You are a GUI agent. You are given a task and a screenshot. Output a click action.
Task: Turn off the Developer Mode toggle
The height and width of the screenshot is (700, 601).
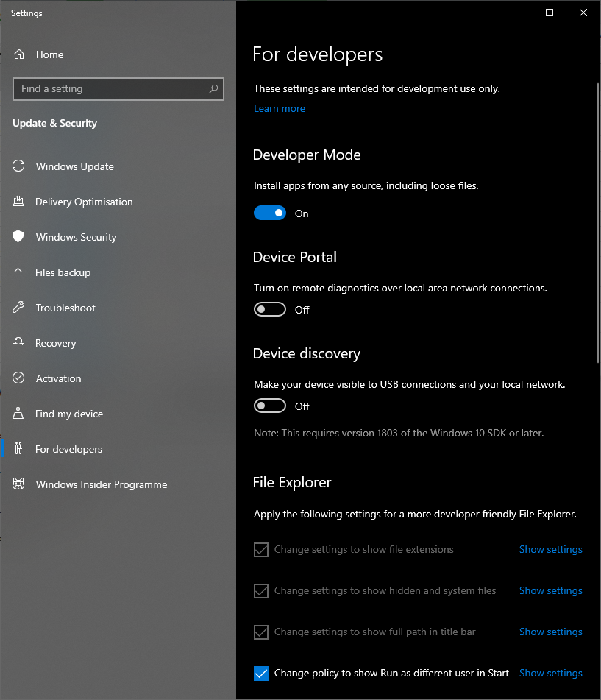(x=270, y=213)
